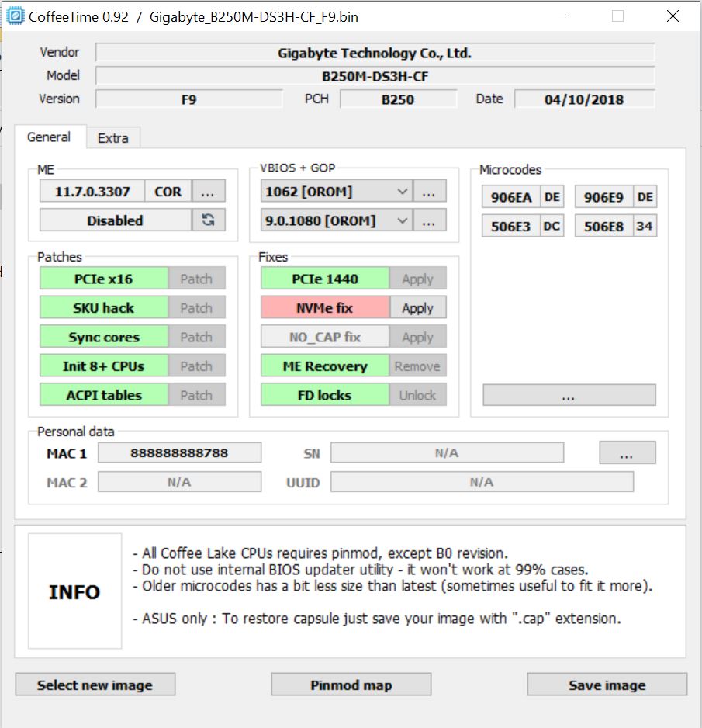
Task: Click Patch button for ACPI tables
Action: pos(197,394)
